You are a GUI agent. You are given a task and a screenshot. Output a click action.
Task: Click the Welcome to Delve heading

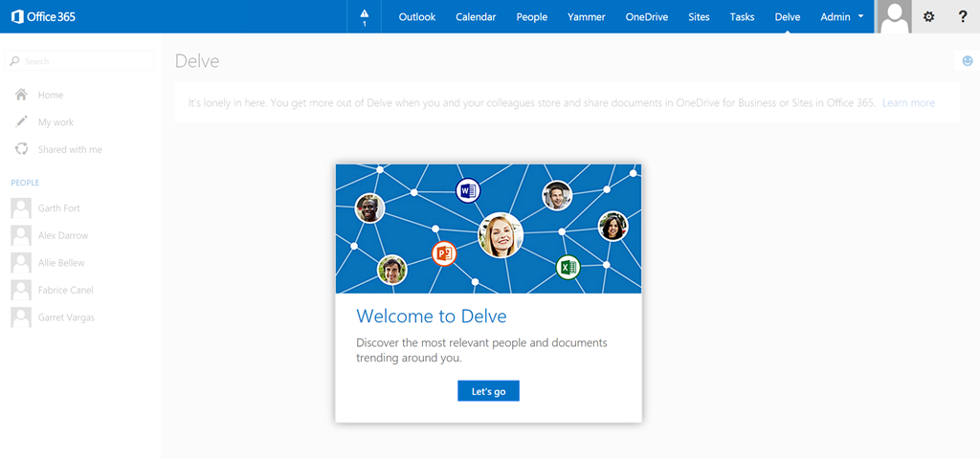(432, 316)
